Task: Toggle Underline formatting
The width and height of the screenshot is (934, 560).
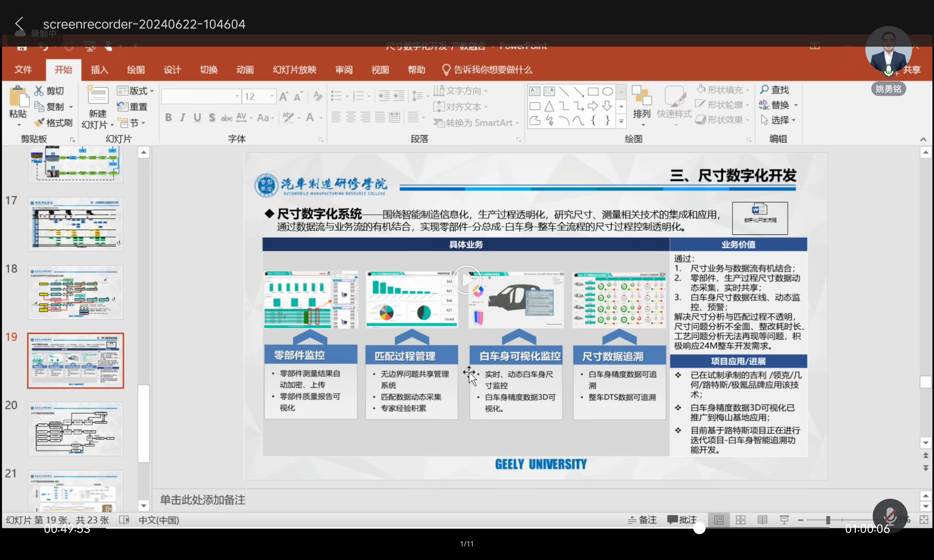Action: tap(197, 118)
